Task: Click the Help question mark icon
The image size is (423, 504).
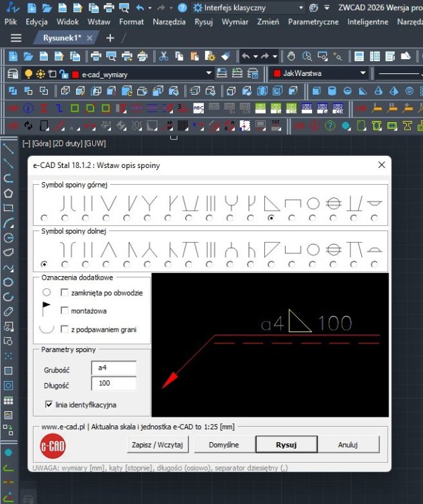Action: click(182, 7)
